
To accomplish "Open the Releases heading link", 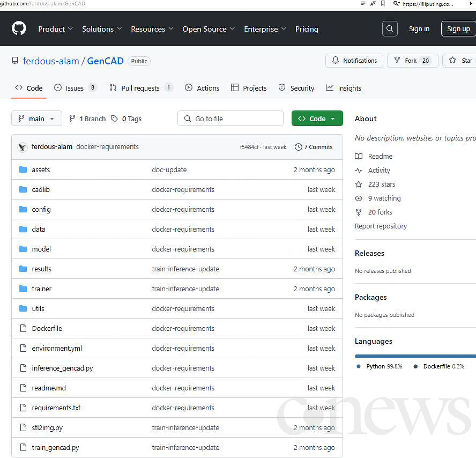I will [x=369, y=253].
